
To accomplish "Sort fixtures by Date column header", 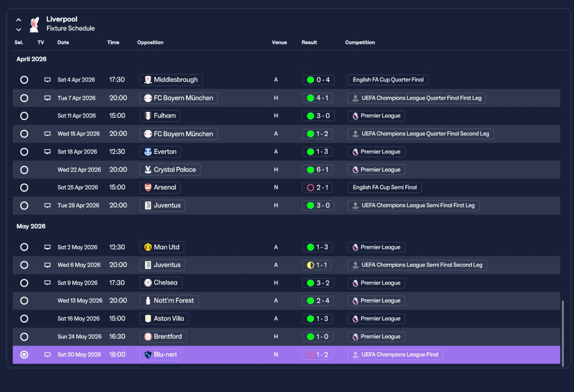I will [x=63, y=43].
